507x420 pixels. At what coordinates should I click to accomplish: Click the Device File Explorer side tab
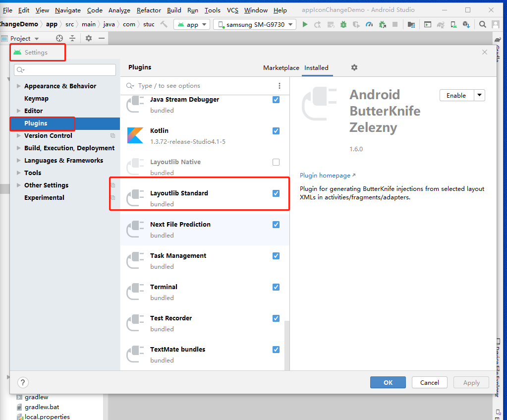[x=498, y=369]
